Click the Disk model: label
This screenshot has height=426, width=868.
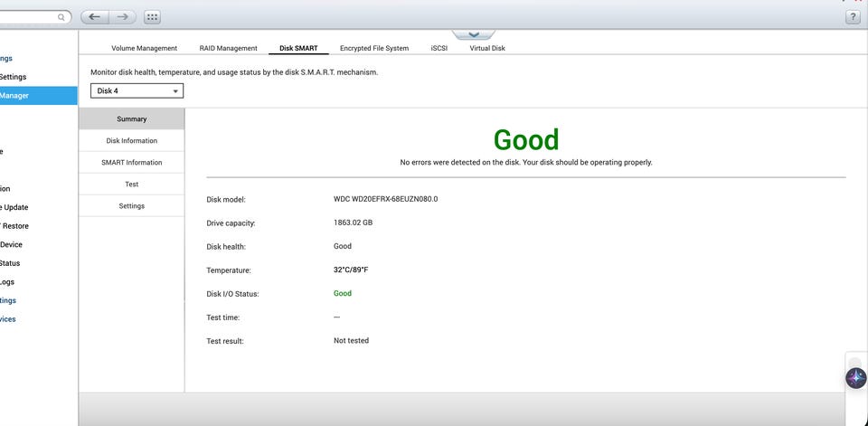click(226, 199)
